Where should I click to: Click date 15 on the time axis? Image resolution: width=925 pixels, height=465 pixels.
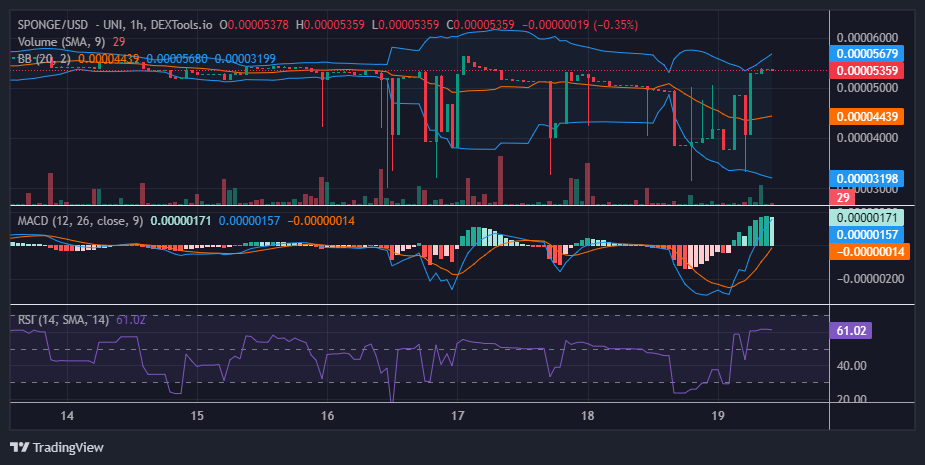pos(197,415)
